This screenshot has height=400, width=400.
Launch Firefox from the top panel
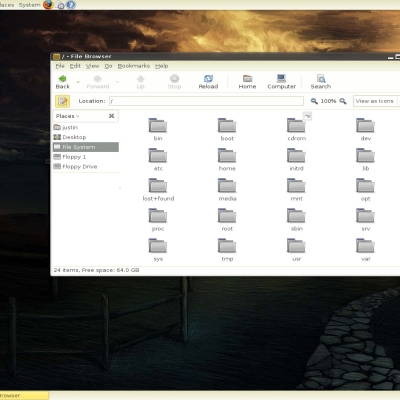(x=48, y=5)
